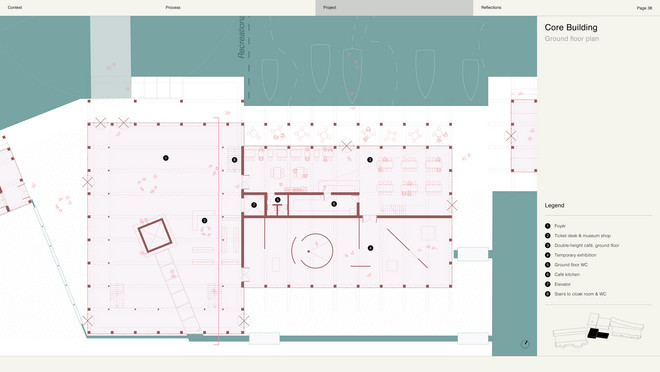Click the Page 38 number label
This screenshot has height=372, width=660.
[x=644, y=8]
